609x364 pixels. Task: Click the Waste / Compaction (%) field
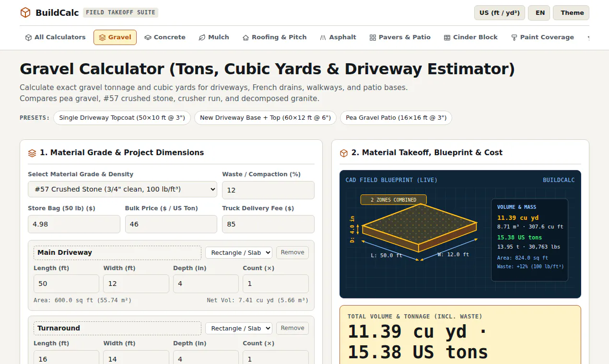(268, 190)
